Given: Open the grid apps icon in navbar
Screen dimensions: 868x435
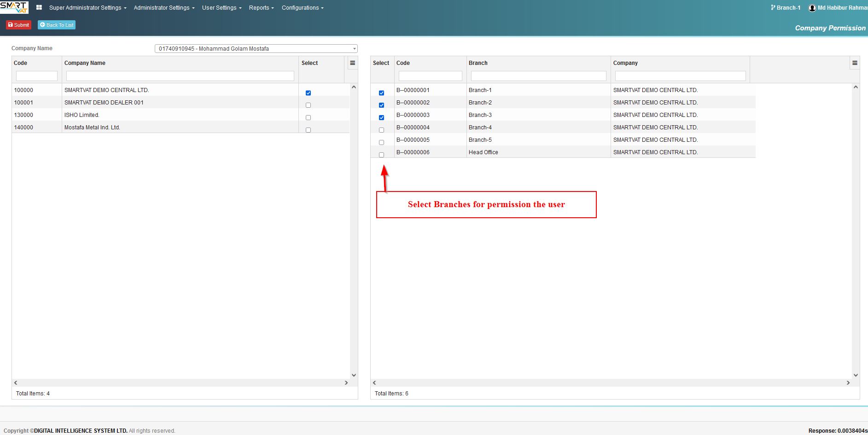Looking at the screenshot, I should (x=39, y=8).
